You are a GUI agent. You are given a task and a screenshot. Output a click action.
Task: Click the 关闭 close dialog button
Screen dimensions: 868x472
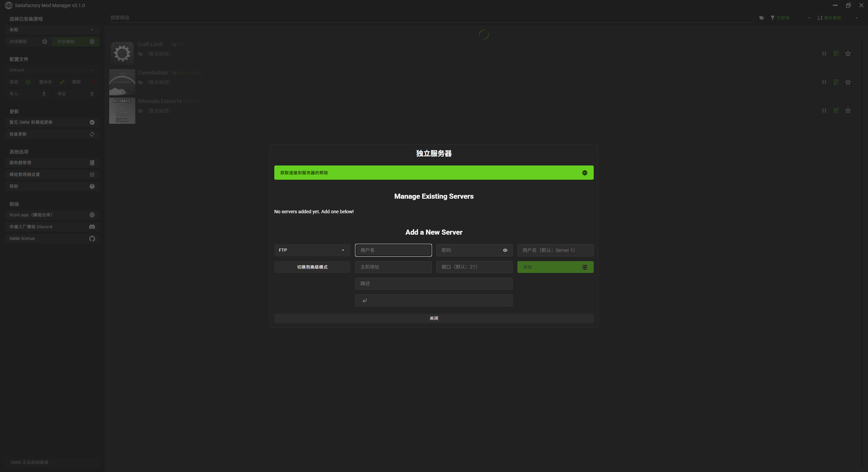[434, 318]
